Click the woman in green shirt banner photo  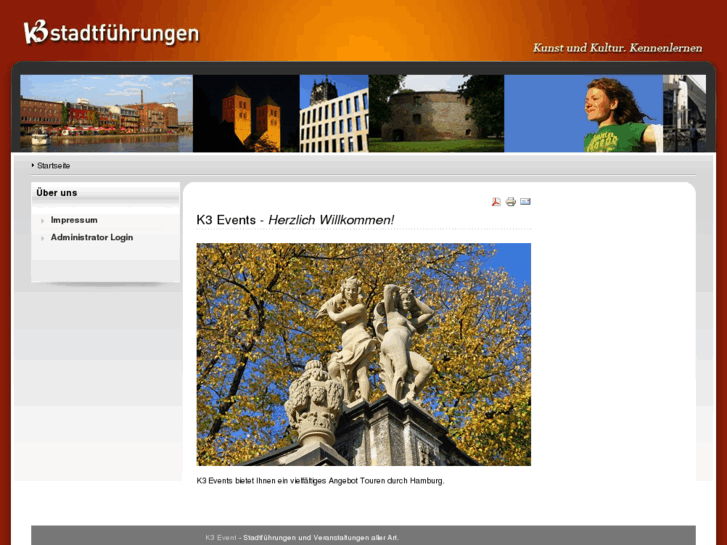tap(583, 114)
